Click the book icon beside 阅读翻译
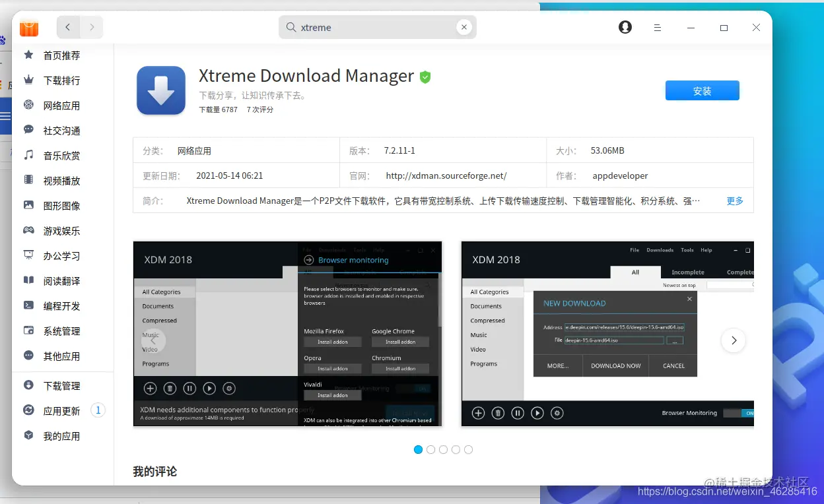 pyautogui.click(x=28, y=280)
